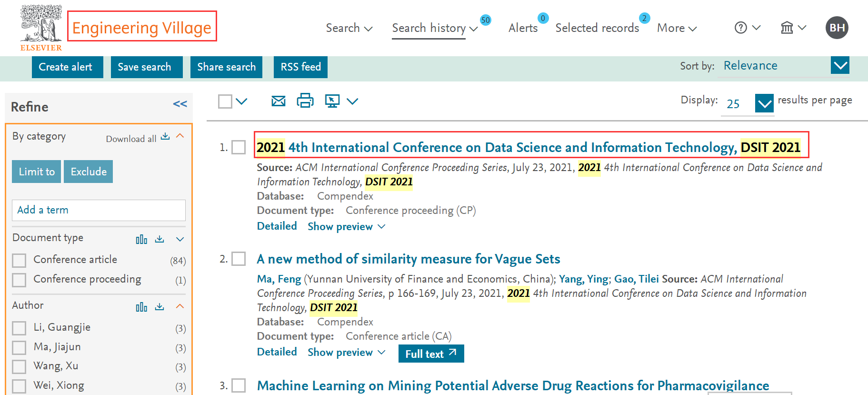
Task: Open the results per page dropdown
Action: tap(764, 103)
